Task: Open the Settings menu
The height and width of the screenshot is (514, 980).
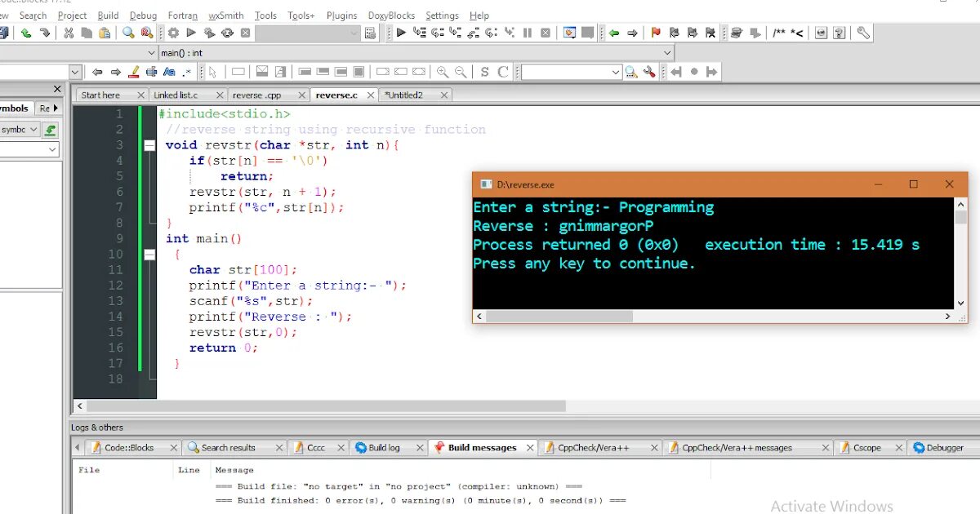Action: pyautogui.click(x=442, y=16)
